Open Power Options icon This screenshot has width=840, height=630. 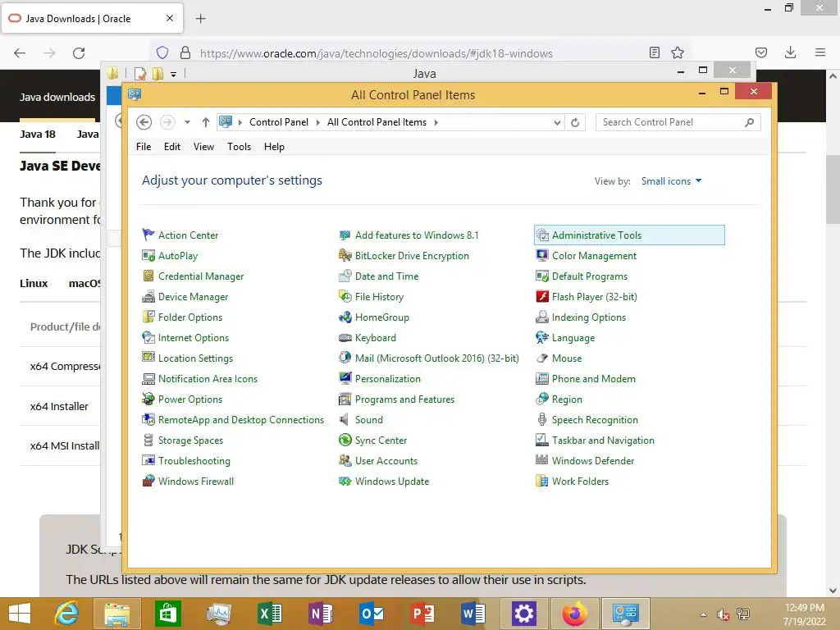[x=148, y=399]
